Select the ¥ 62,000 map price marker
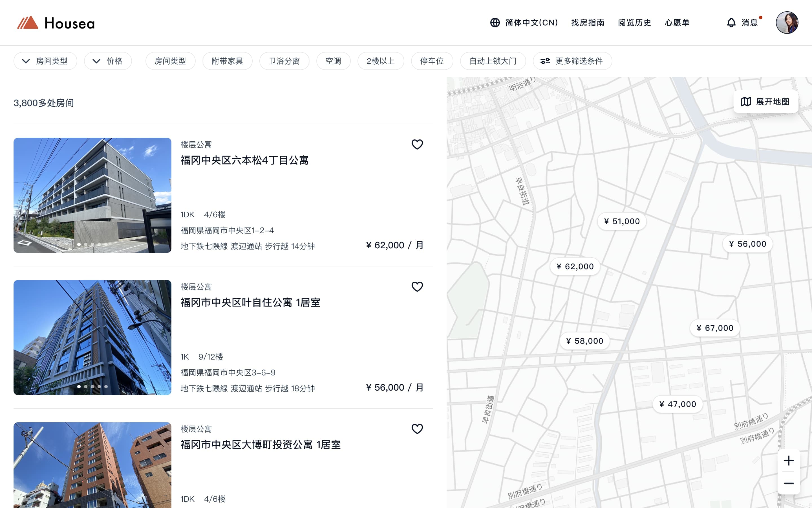The width and height of the screenshot is (812, 508). point(575,266)
